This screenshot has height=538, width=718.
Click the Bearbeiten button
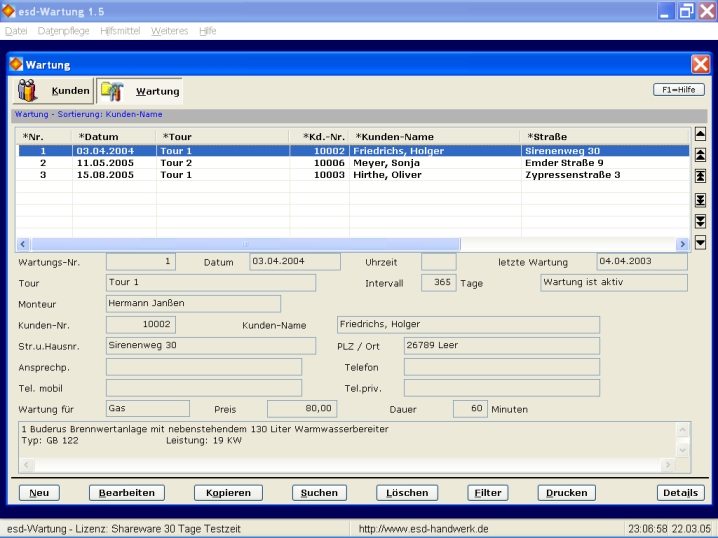tap(126, 493)
